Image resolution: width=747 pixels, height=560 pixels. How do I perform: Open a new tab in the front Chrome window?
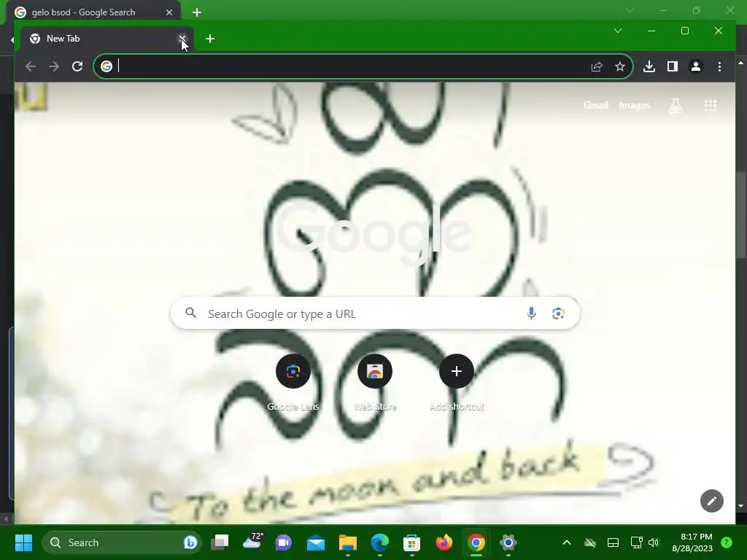click(x=210, y=39)
